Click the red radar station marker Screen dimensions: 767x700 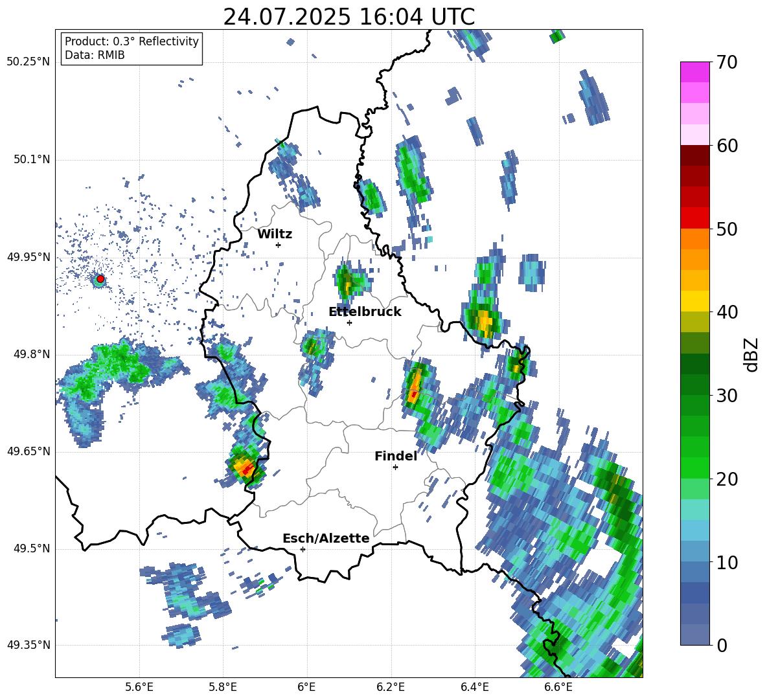[100, 279]
